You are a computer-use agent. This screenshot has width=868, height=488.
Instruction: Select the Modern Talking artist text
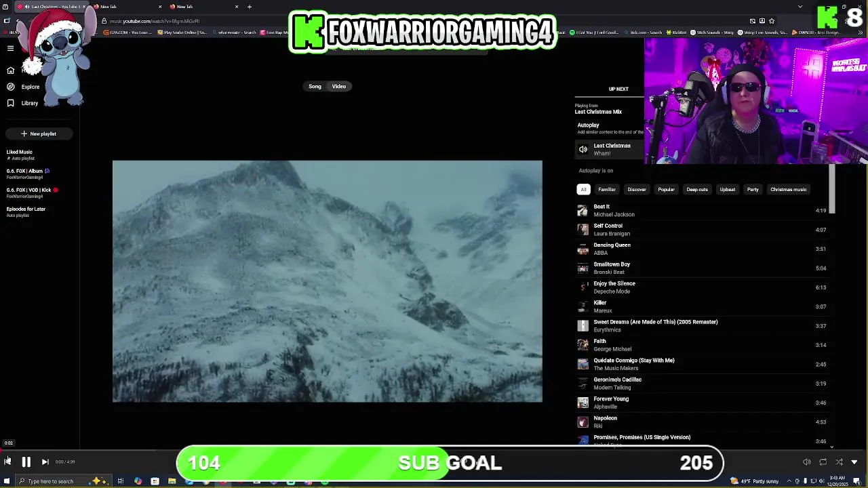[612, 388]
